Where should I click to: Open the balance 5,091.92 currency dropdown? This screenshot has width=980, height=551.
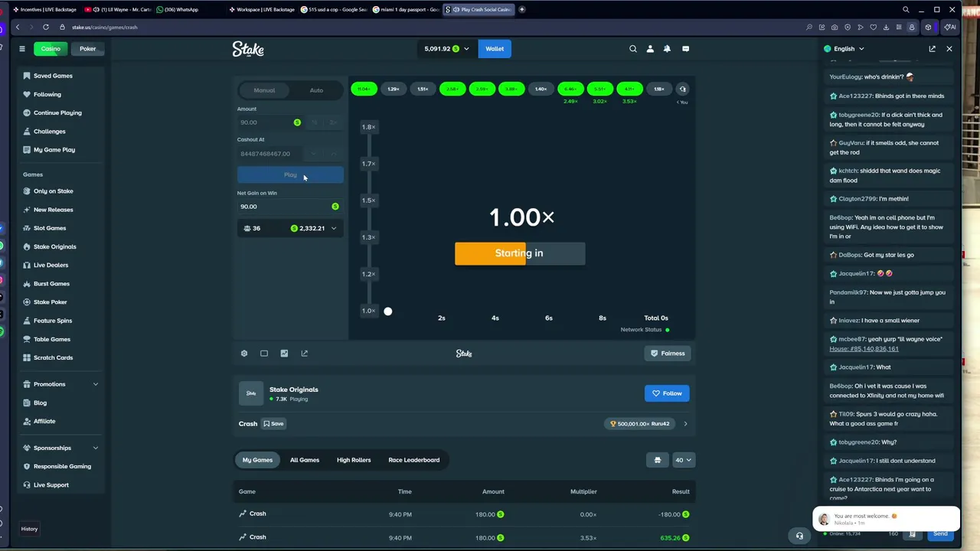pos(447,49)
